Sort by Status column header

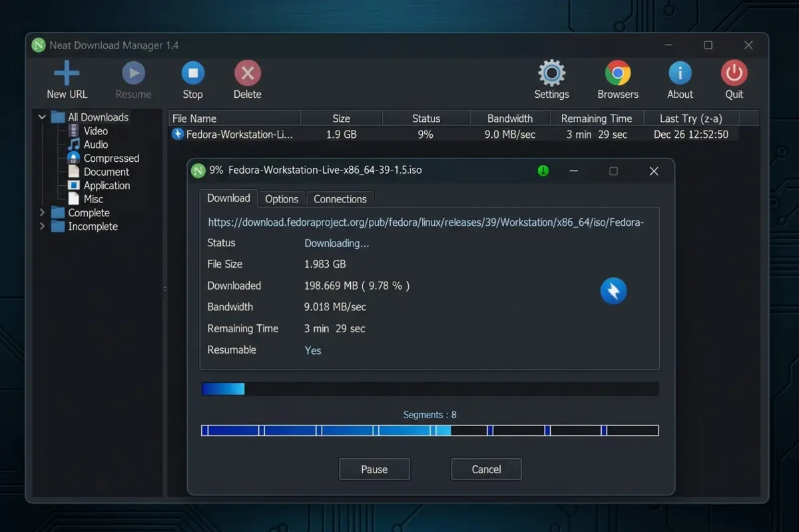426,119
